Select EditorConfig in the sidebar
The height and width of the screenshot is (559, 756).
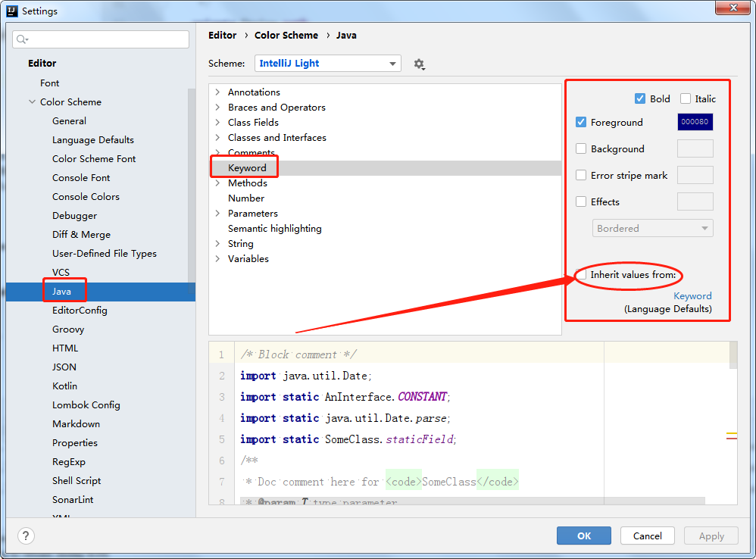point(80,311)
